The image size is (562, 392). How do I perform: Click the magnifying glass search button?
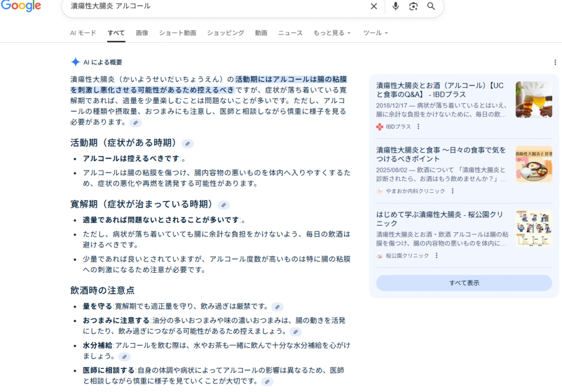coord(431,6)
